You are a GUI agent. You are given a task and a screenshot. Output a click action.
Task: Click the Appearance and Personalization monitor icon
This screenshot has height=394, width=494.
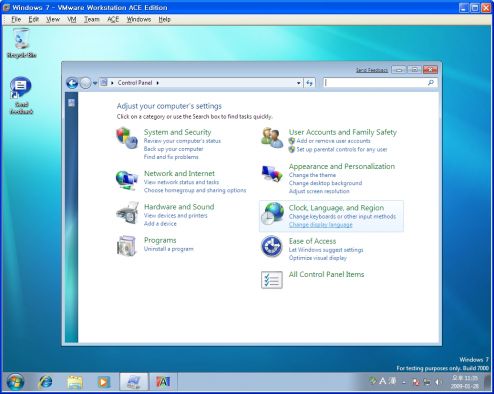coord(272,174)
